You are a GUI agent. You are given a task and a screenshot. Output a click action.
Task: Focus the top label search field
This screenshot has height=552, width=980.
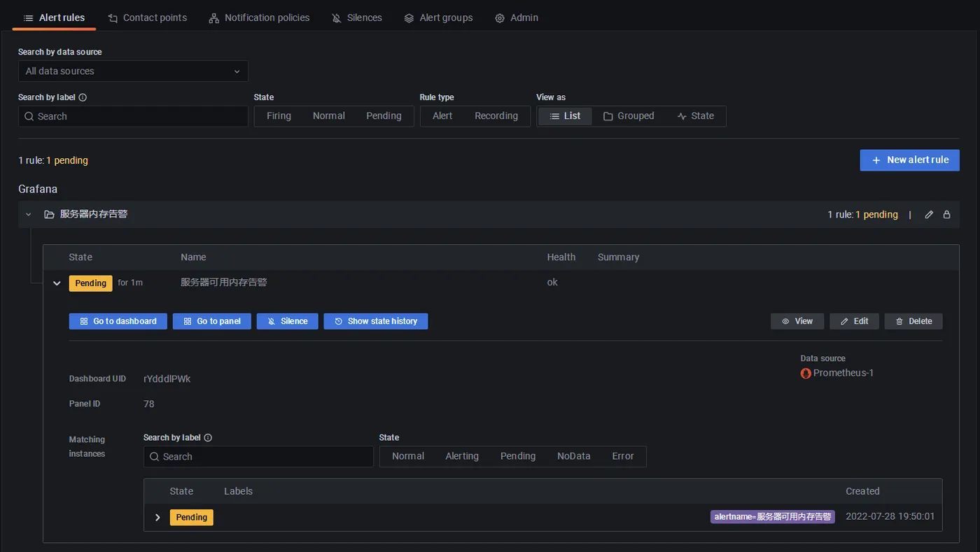tap(133, 116)
